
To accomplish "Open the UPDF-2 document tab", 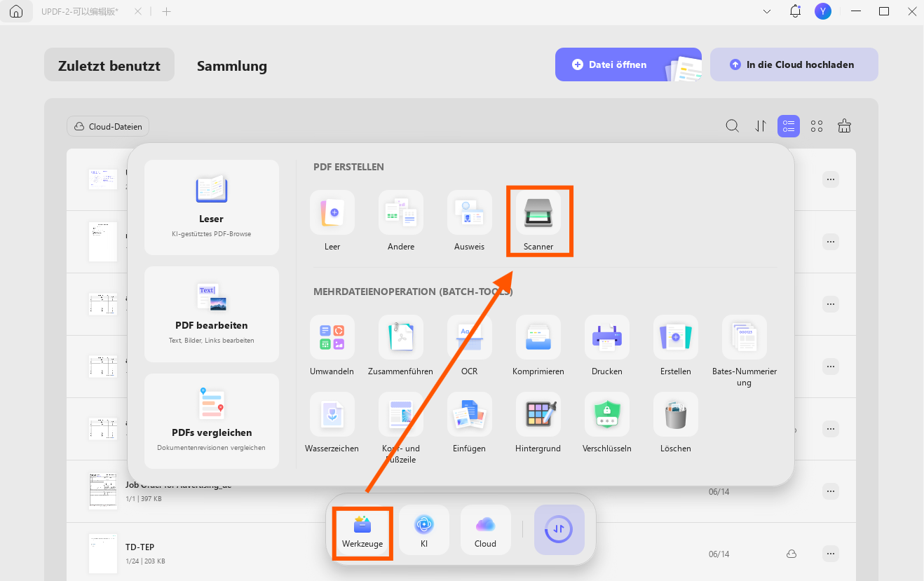I will tap(80, 12).
